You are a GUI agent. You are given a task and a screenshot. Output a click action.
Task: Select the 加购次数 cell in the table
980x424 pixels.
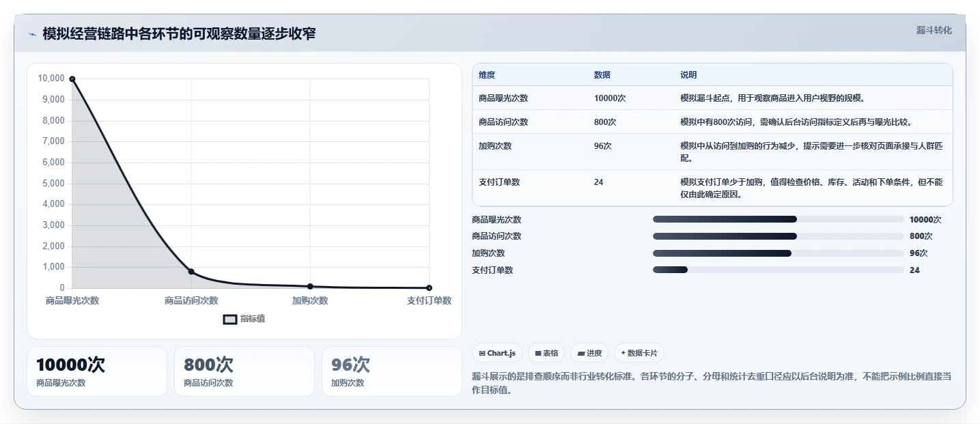(495, 146)
